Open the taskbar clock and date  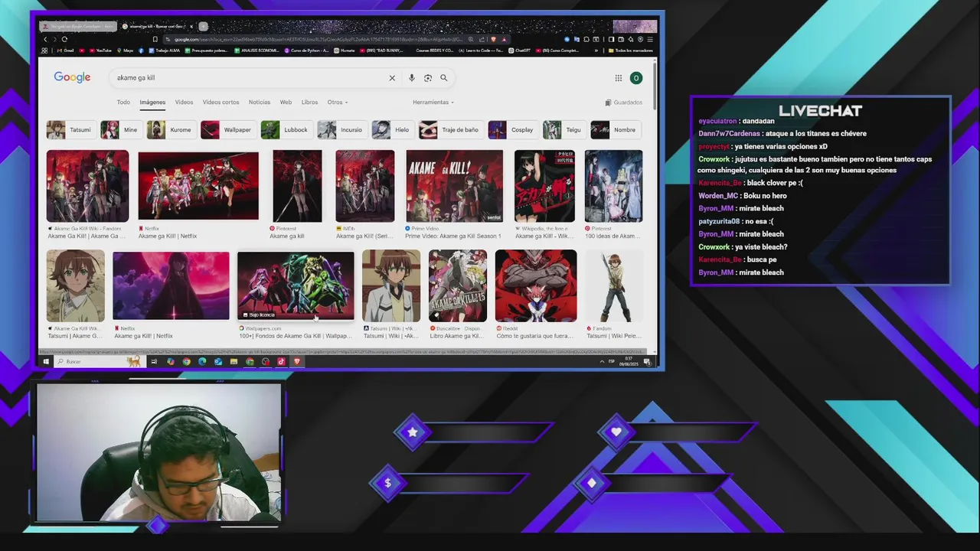[629, 362]
